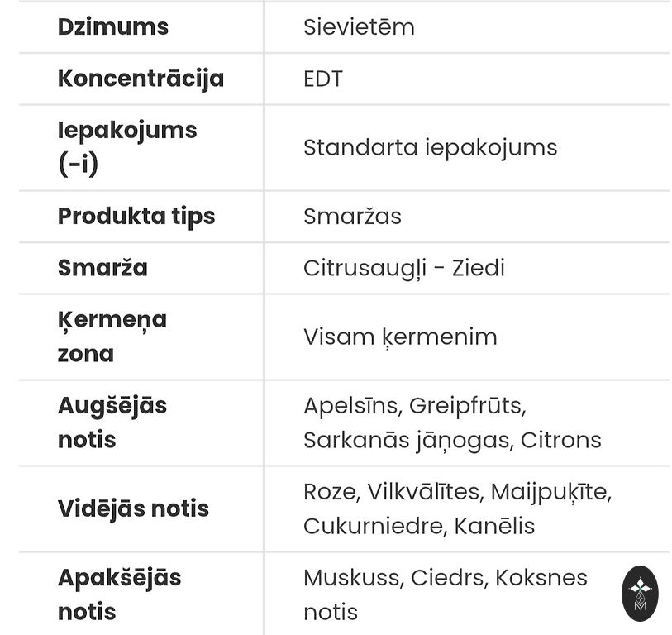
Task: Click the Produkta tips row label
Action: 136,216
